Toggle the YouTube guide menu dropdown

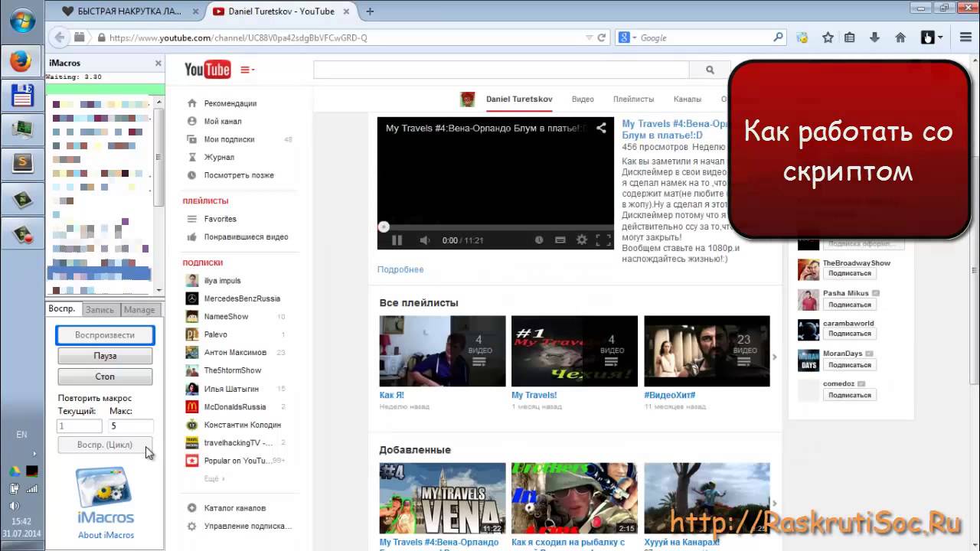[247, 70]
